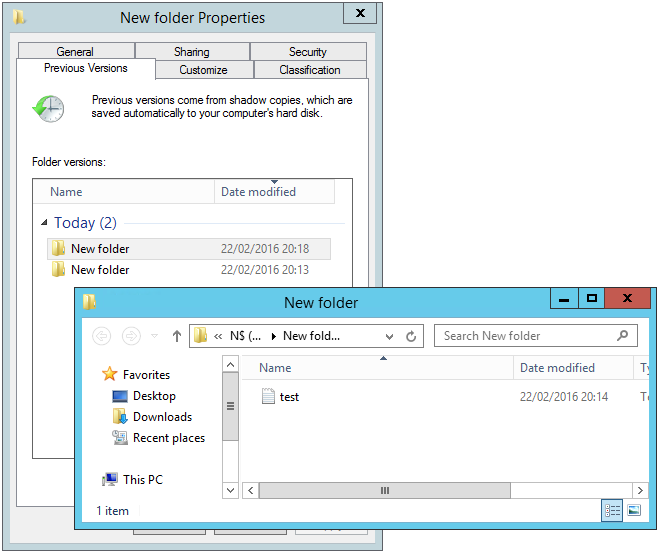
Task: Select Favorites in navigation pane
Action: click(146, 375)
